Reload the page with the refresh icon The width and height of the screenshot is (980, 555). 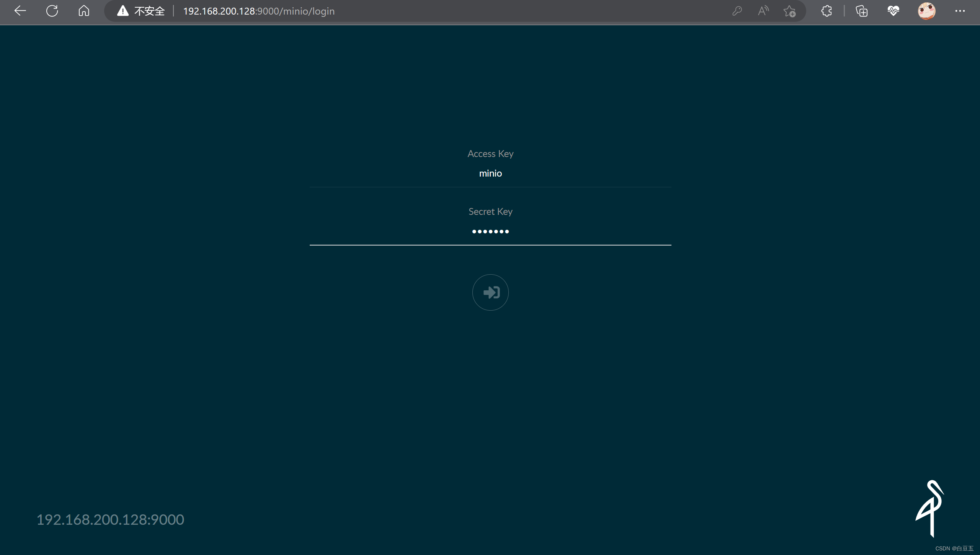tap(52, 11)
